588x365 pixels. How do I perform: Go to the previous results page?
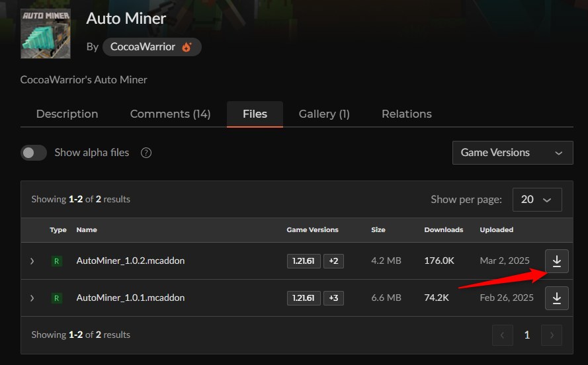point(503,335)
